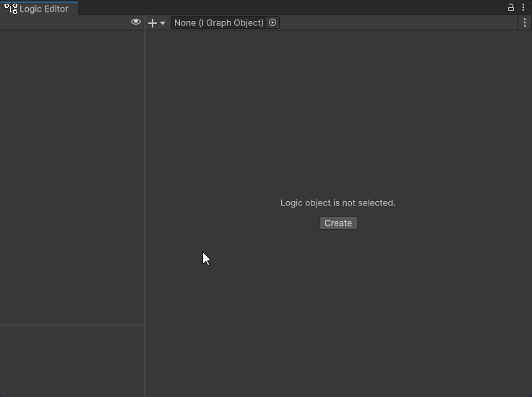
Task: Expand the add dropdown arrow
Action: click(x=163, y=23)
